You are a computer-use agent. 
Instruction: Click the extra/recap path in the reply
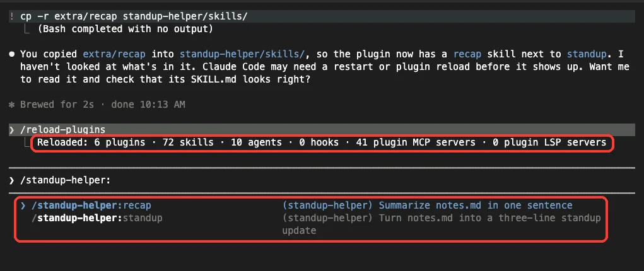(x=114, y=54)
